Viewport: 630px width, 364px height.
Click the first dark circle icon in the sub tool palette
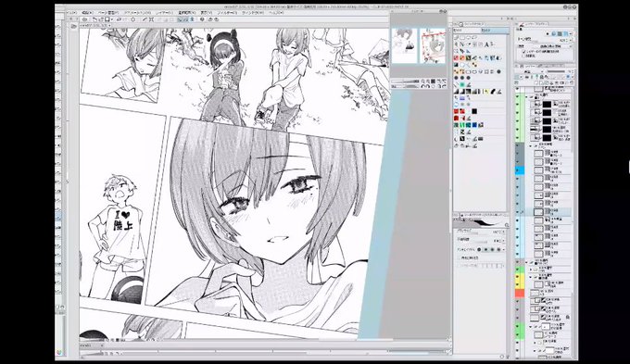(456, 78)
